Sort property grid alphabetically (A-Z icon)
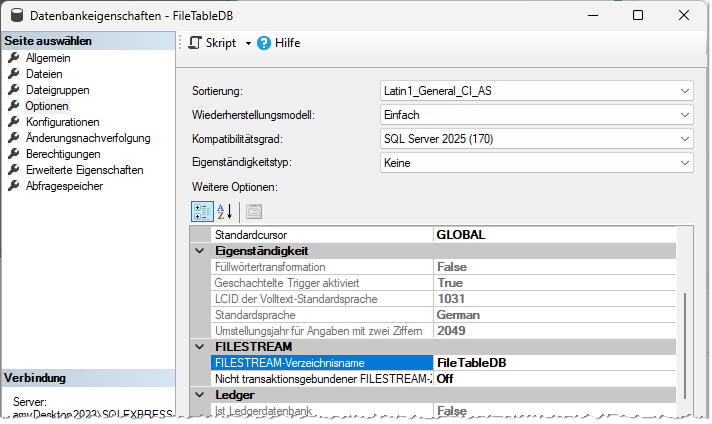This screenshot has height=424, width=712. (225, 212)
